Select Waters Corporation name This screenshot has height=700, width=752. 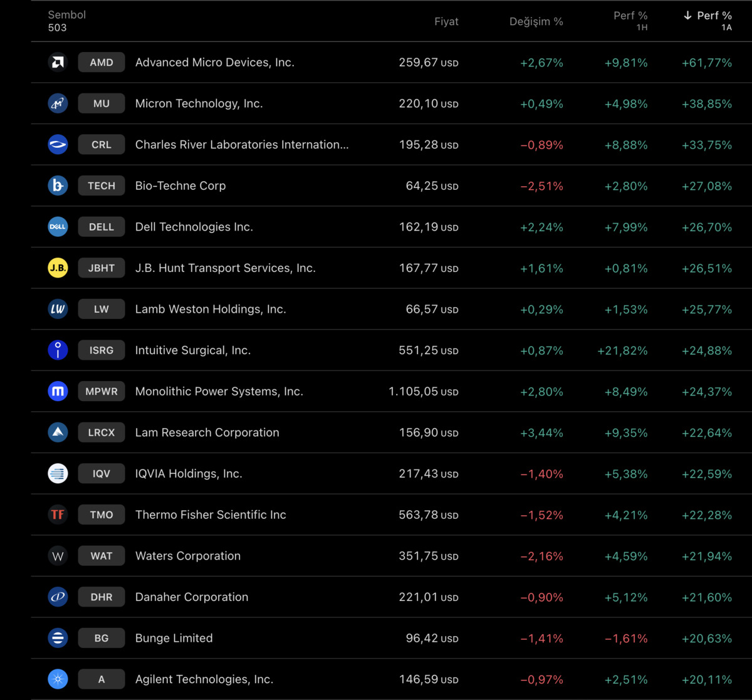pyautogui.click(x=188, y=556)
